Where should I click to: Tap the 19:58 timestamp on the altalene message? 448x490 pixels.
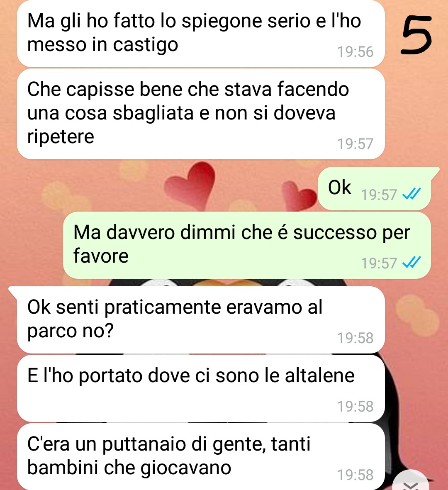355,407
